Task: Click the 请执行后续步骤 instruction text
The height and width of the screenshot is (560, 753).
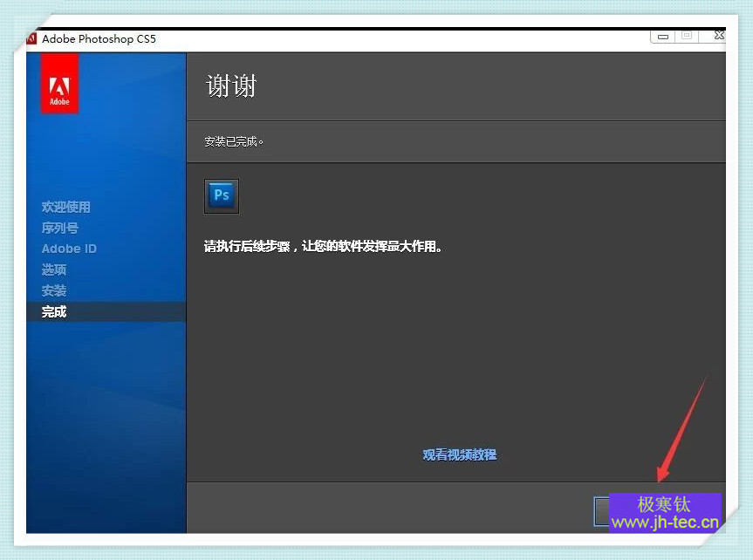Action: (323, 246)
